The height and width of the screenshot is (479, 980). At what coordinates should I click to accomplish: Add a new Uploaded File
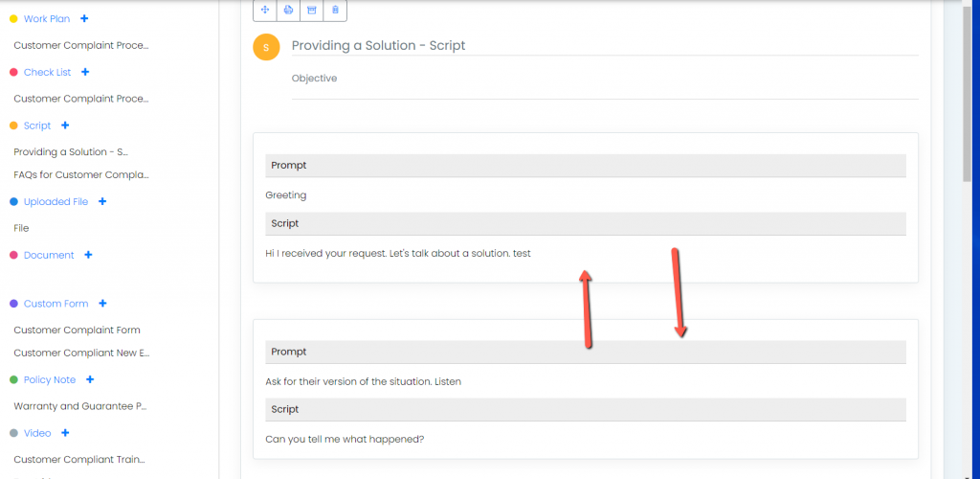click(x=102, y=201)
